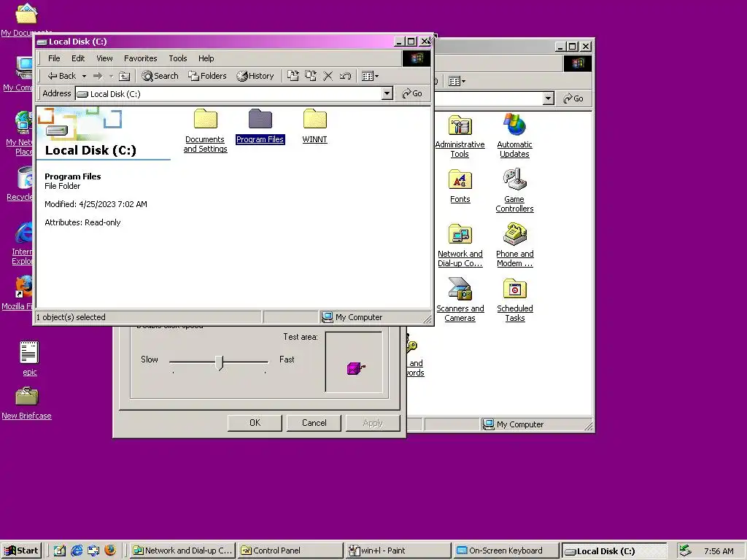The width and height of the screenshot is (747, 560).
Task: Click the jack-in-the-box test area
Action: pyautogui.click(x=354, y=362)
